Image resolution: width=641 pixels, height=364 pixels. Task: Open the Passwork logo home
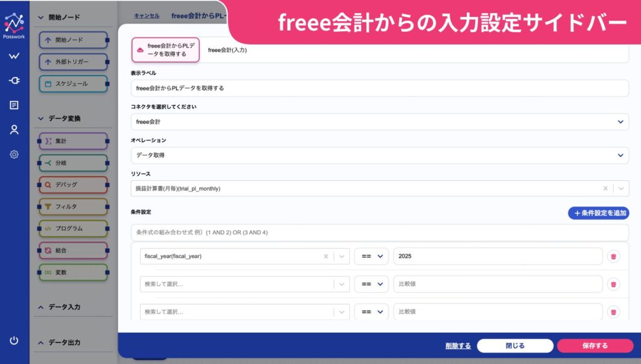[x=14, y=26]
